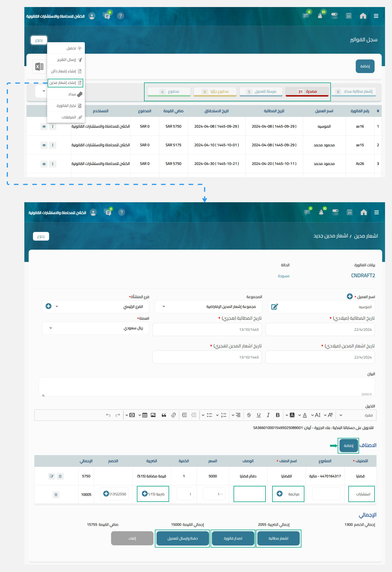View invoice Az26 with eye icon
This screenshot has height=572, width=392.
tap(44, 164)
